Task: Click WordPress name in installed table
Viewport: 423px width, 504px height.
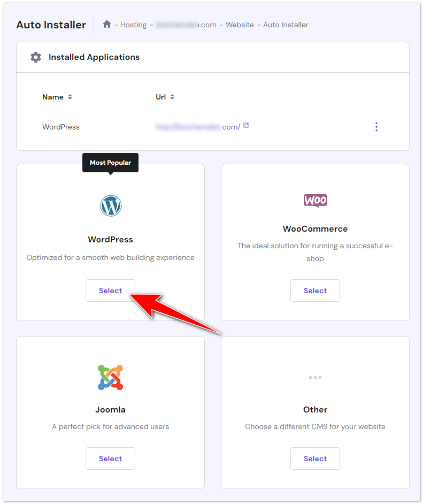Action: pos(61,127)
